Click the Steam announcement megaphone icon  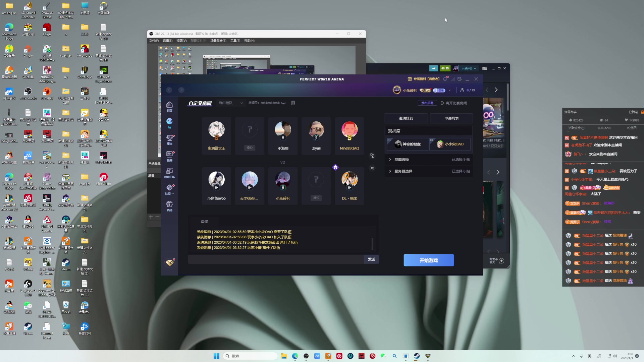434,68
